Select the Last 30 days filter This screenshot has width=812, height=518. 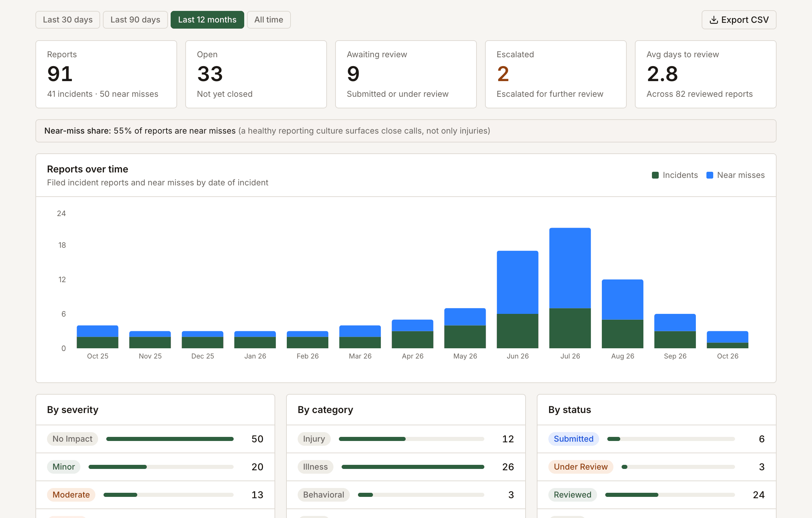pyautogui.click(x=68, y=20)
